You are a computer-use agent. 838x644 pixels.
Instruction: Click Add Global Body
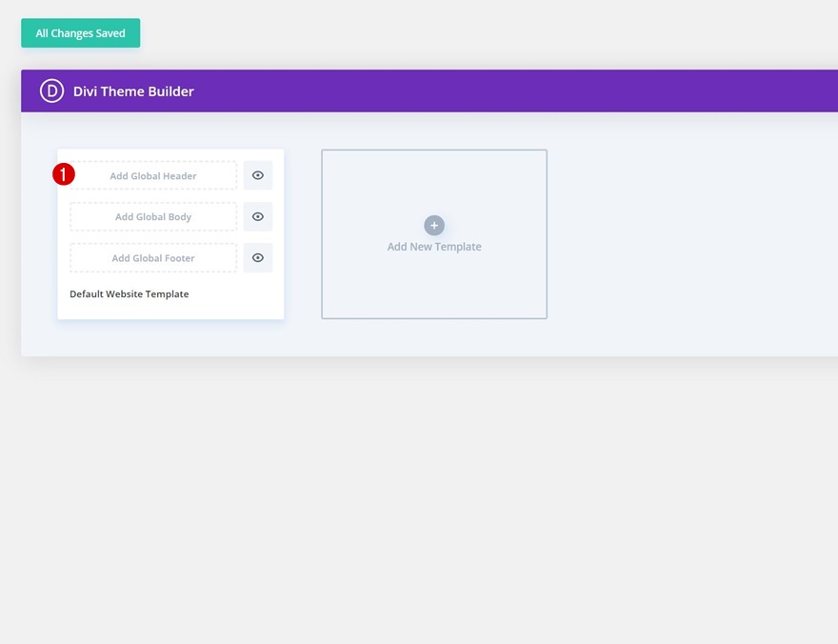pyautogui.click(x=153, y=216)
